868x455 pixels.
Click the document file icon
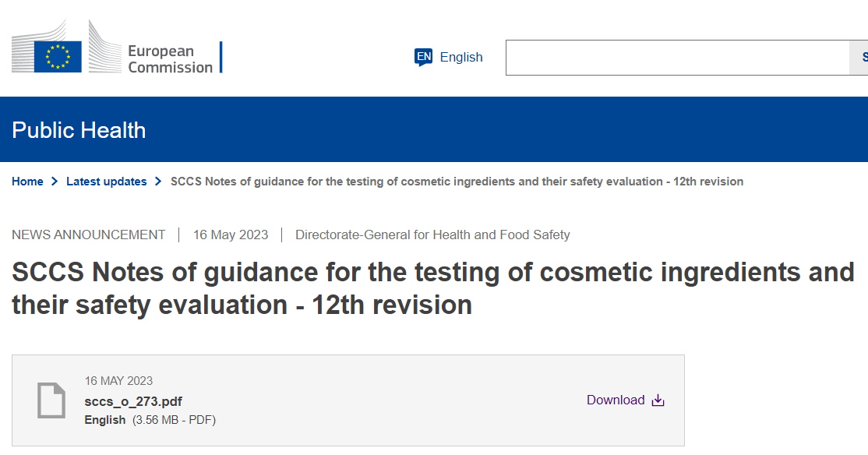(51, 400)
